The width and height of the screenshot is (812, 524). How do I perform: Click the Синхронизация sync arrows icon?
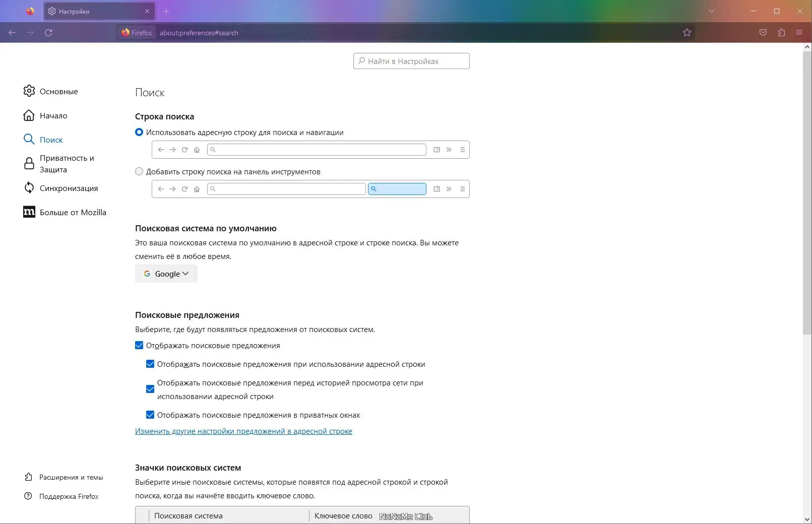[x=29, y=188]
